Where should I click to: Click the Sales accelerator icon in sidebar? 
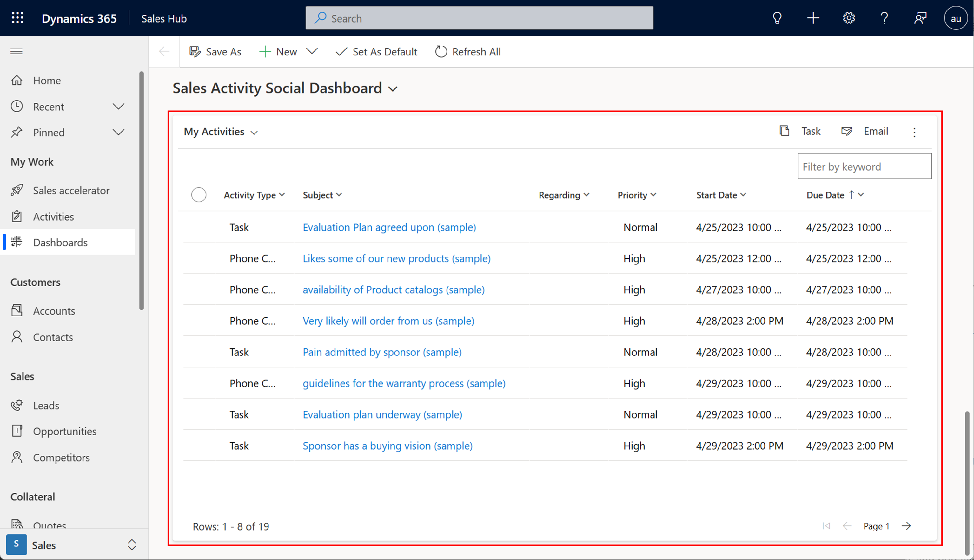(18, 190)
